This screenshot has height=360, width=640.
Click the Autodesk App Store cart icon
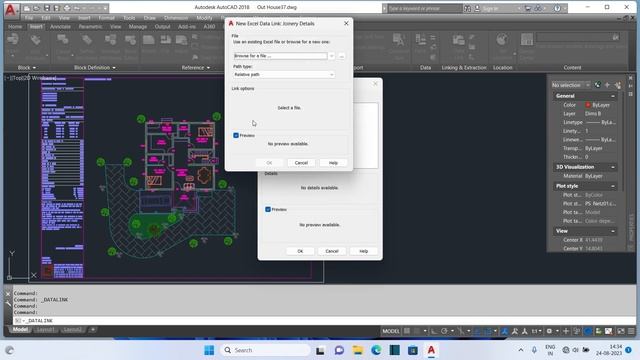coord(528,8)
